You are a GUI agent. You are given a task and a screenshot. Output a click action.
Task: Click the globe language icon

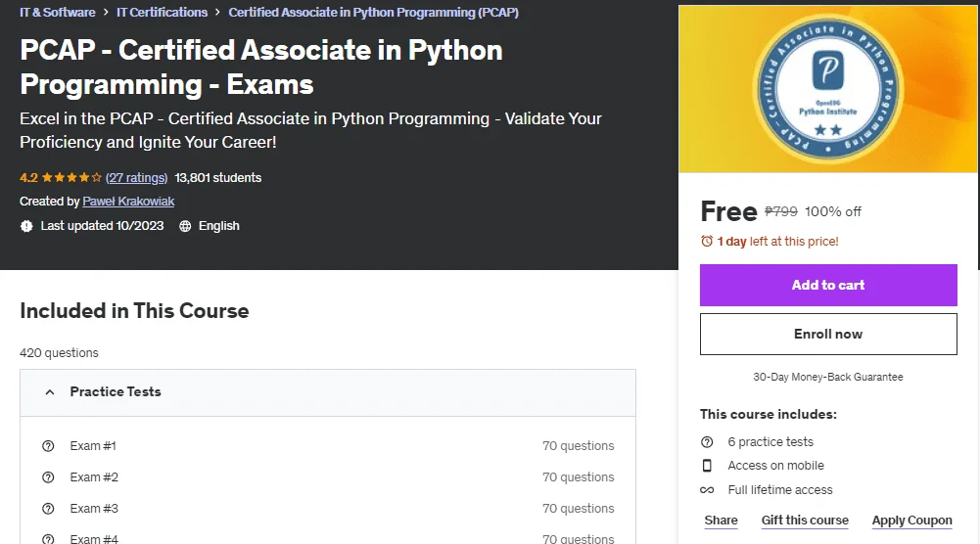coord(185,226)
